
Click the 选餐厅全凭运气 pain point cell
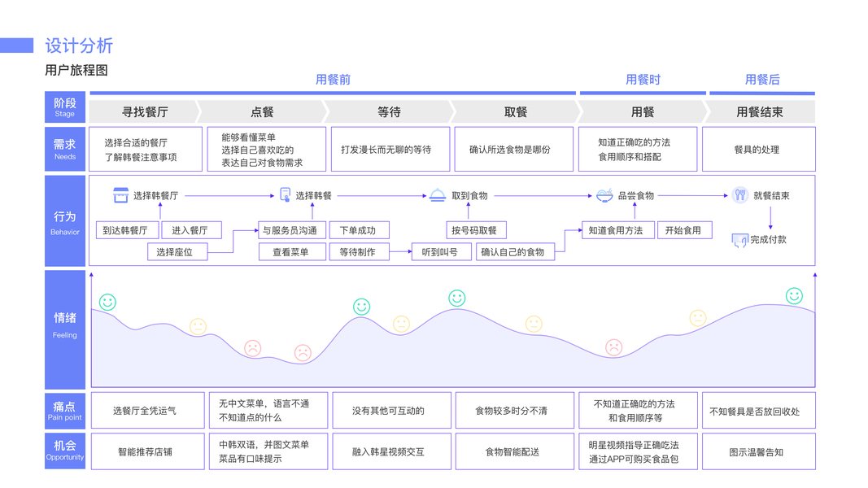[148, 411]
